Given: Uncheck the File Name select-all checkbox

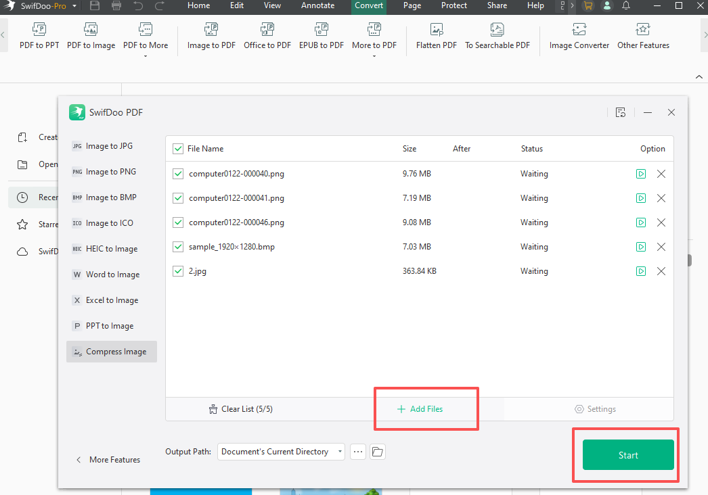Looking at the screenshot, I should (178, 149).
